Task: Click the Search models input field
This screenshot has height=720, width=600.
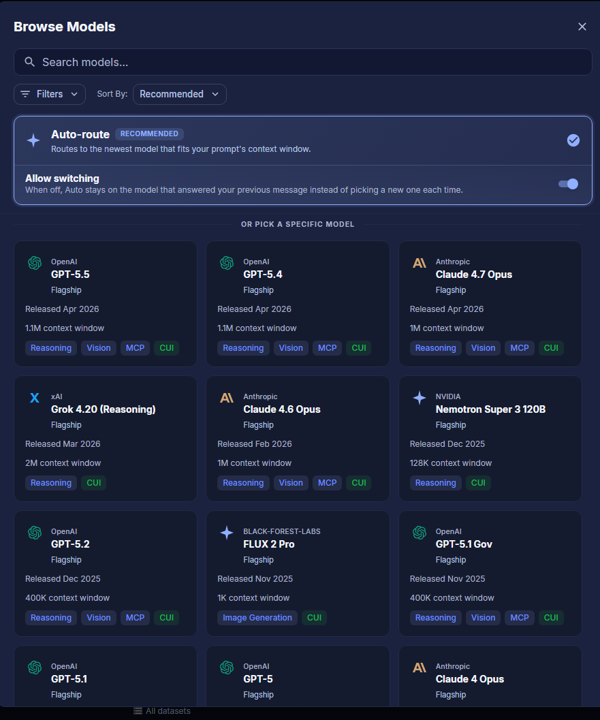Action: point(303,62)
